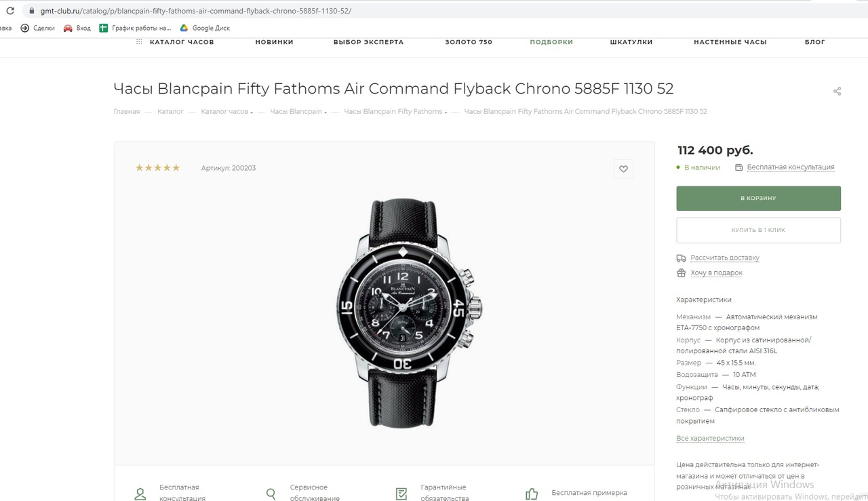868x501 pixels.
Task: Expand the Blancpain Fifty Fathoms breadcrumb dropdown
Action: (446, 113)
